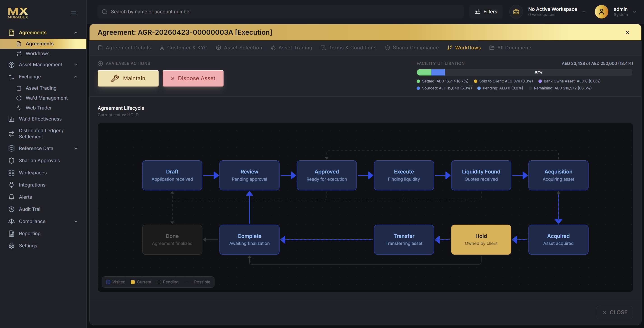Click the Exchange arrows icon
The width and height of the screenshot is (644, 328).
[x=12, y=77]
